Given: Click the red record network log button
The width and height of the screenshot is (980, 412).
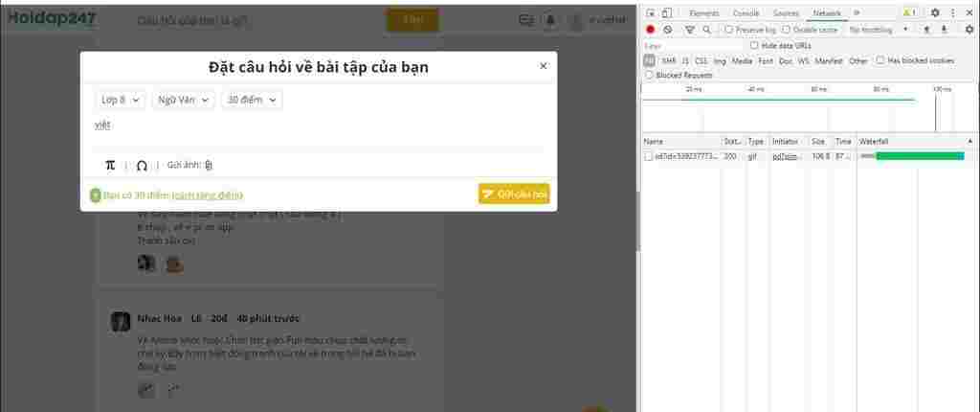Looking at the screenshot, I should point(651,30).
